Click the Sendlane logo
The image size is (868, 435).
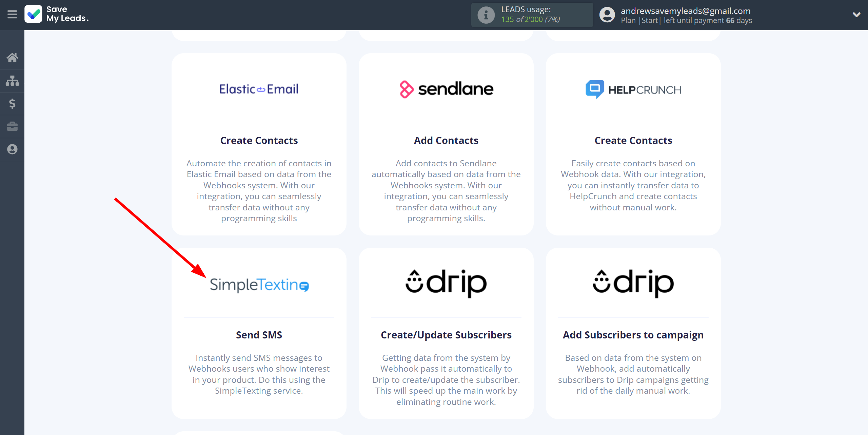point(446,89)
